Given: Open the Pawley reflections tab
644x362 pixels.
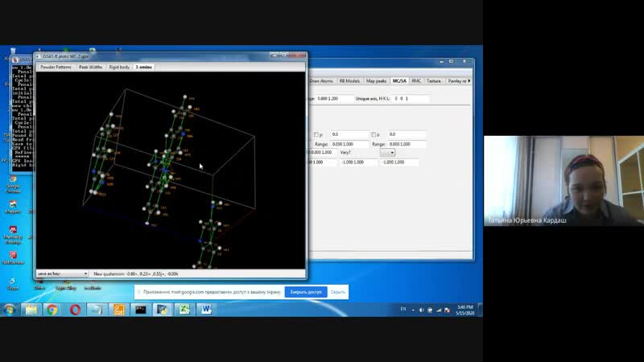Looking at the screenshot, I should tap(456, 81).
